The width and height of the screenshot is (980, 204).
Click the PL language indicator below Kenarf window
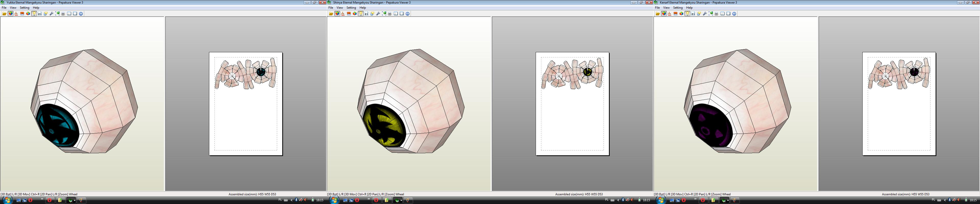tap(934, 200)
